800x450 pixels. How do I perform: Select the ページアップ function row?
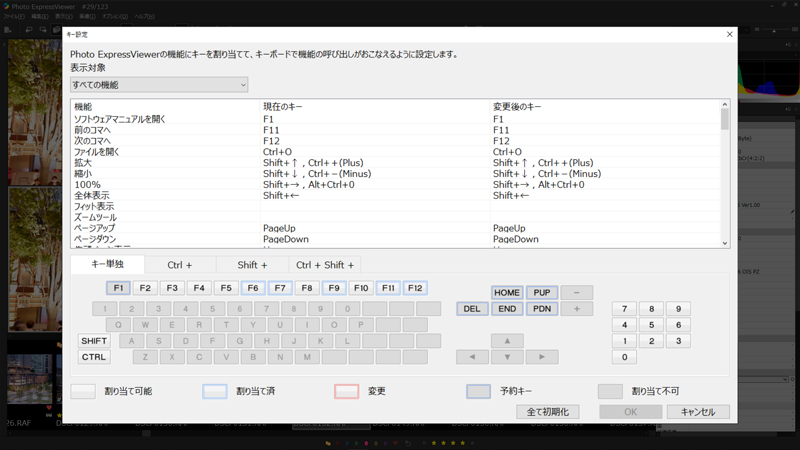395,228
